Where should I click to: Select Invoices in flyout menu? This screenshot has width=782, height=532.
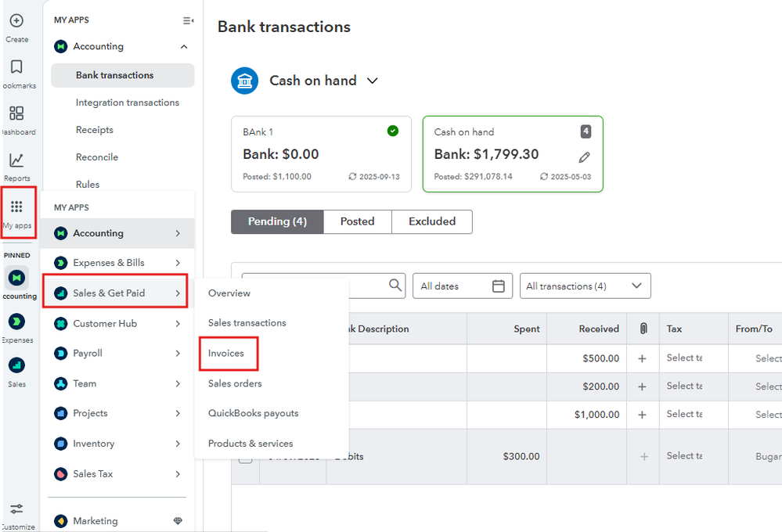226,354
